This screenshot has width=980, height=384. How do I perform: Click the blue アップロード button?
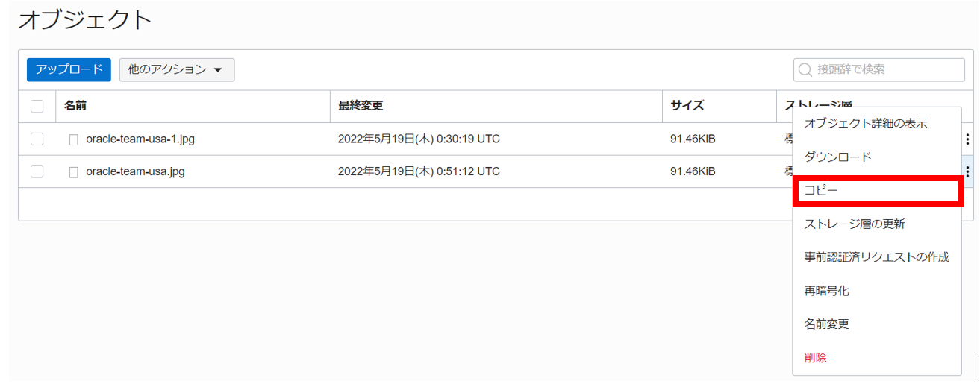(x=69, y=69)
